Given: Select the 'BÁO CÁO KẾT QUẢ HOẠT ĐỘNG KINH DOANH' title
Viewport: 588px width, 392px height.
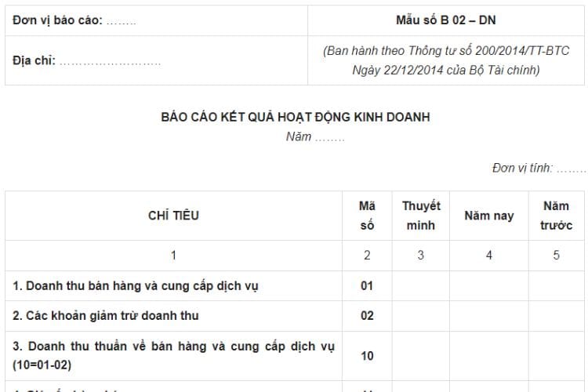Looking at the screenshot, I should pos(295,117).
